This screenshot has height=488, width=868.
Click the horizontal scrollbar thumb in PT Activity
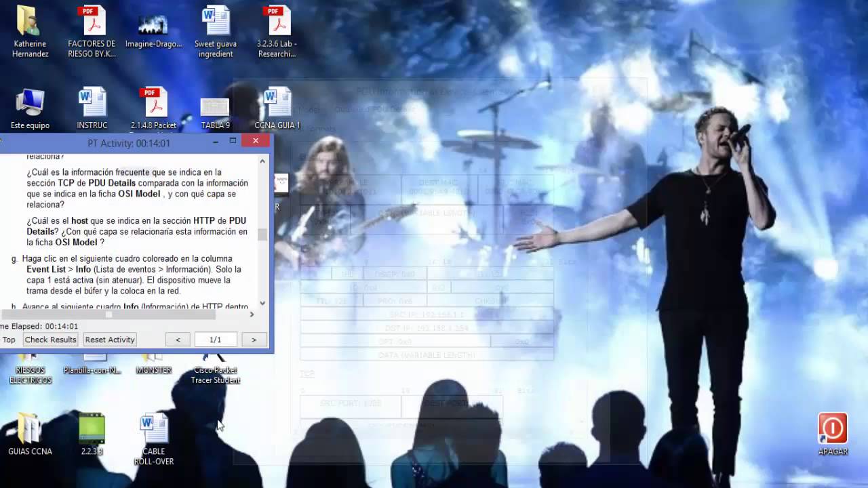point(108,314)
